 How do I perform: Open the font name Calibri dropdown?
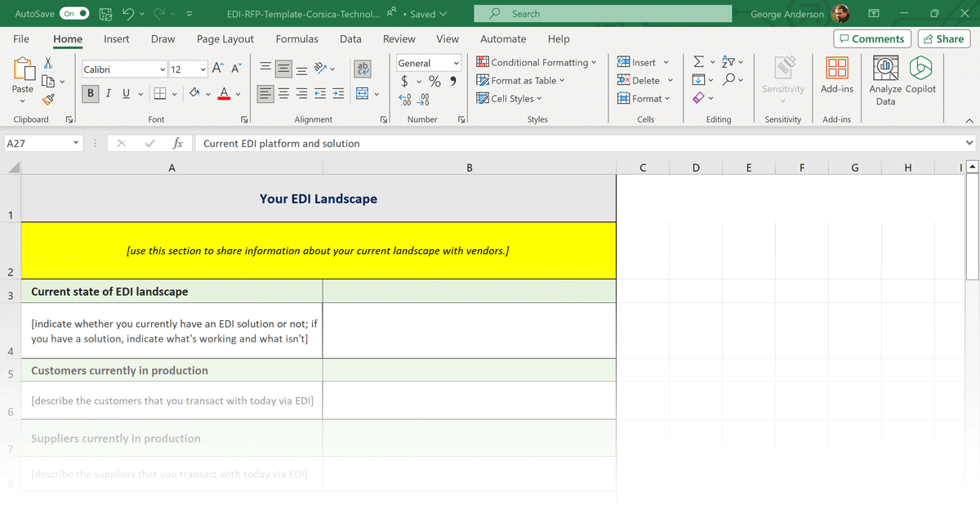coord(163,69)
